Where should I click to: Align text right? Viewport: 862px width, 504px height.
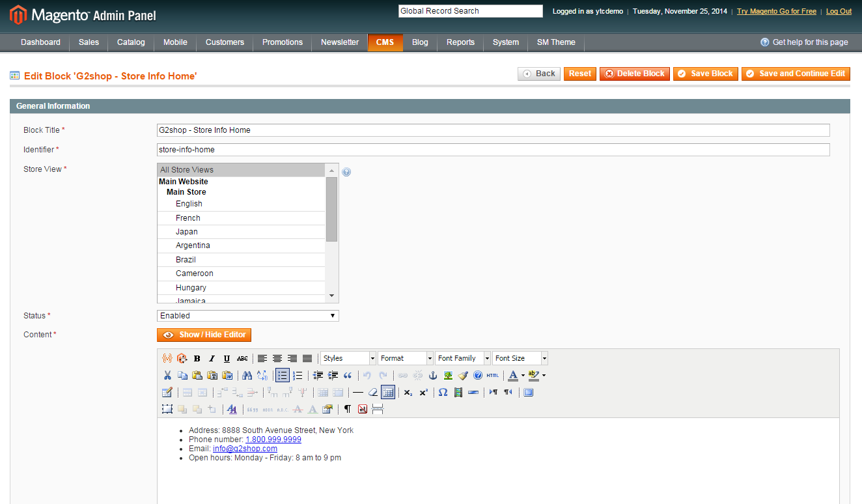tap(292, 358)
